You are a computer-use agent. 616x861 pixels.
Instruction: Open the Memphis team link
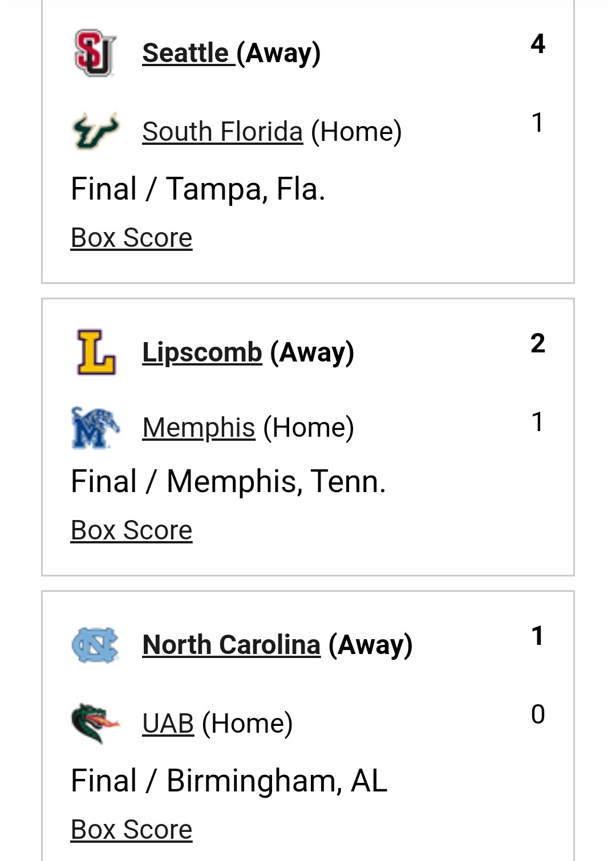click(x=198, y=428)
